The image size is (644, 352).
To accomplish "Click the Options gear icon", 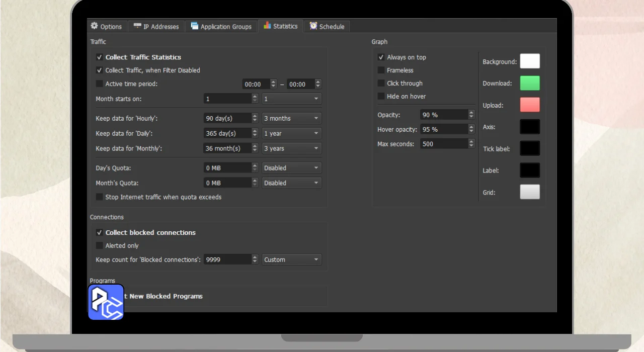I will pyautogui.click(x=94, y=26).
